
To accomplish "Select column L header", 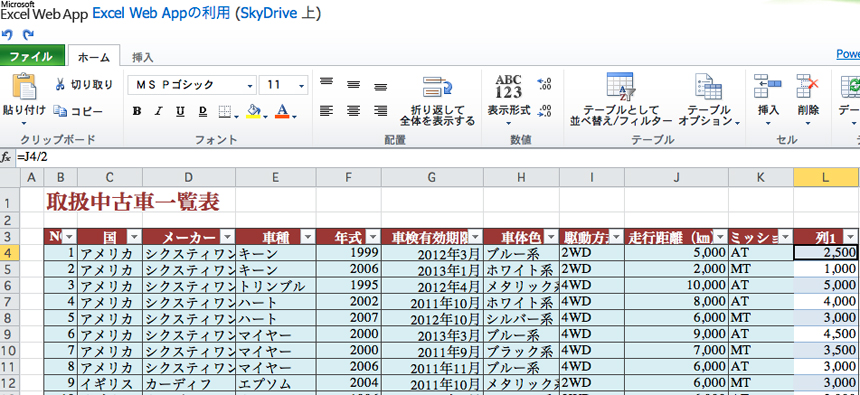I will (826, 177).
